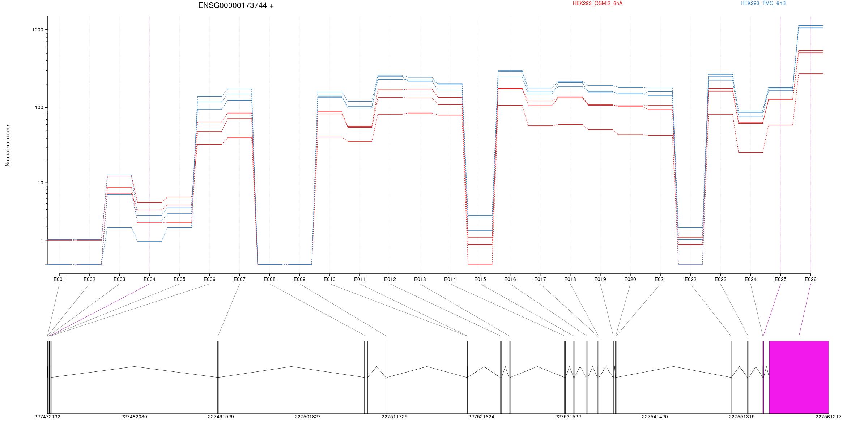Select exon label E020
868x434 pixels.
coord(630,279)
